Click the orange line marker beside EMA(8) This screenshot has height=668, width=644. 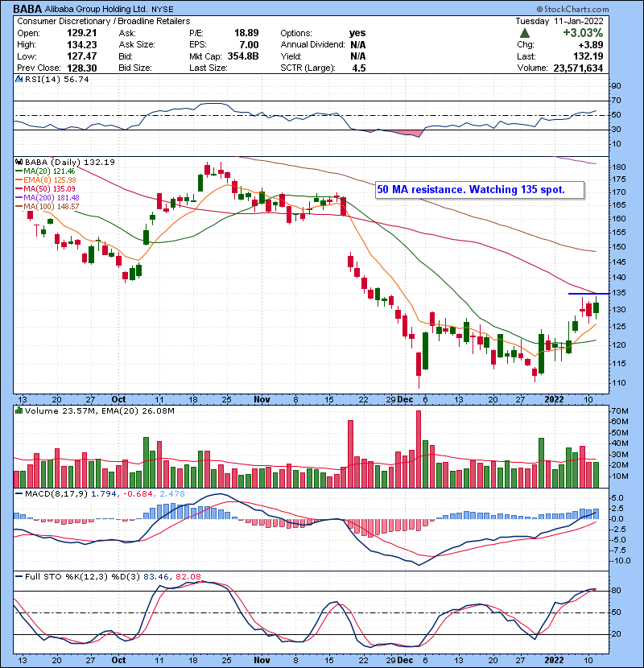19,180
